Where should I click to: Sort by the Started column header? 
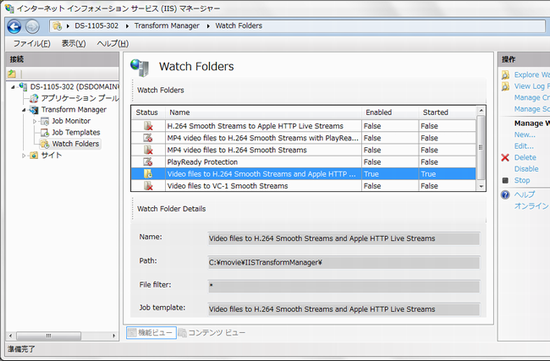[448, 112]
